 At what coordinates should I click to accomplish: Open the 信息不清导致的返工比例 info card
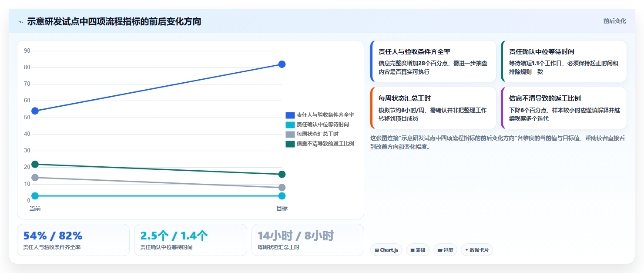tap(564, 108)
